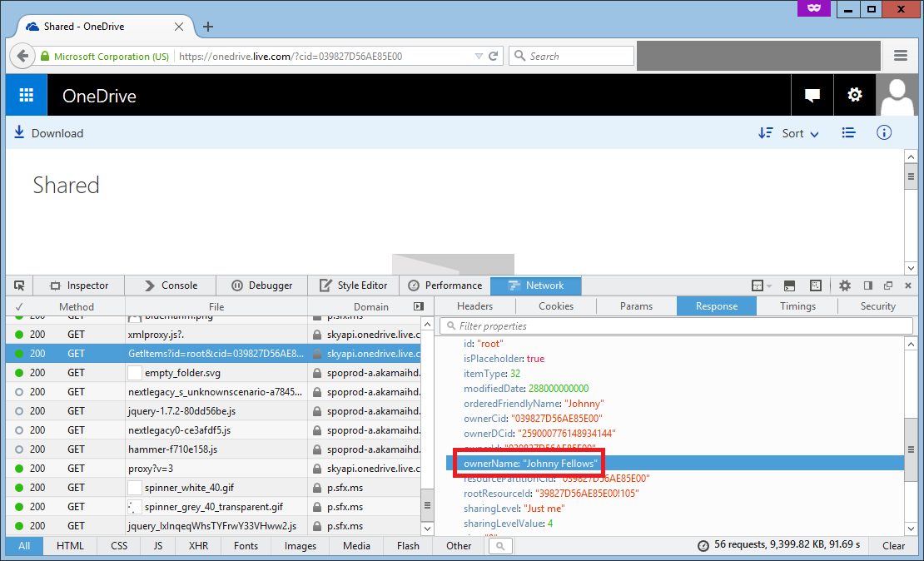This screenshot has height=561, width=924.
Task: Click the network filter search icon
Action: (500, 546)
